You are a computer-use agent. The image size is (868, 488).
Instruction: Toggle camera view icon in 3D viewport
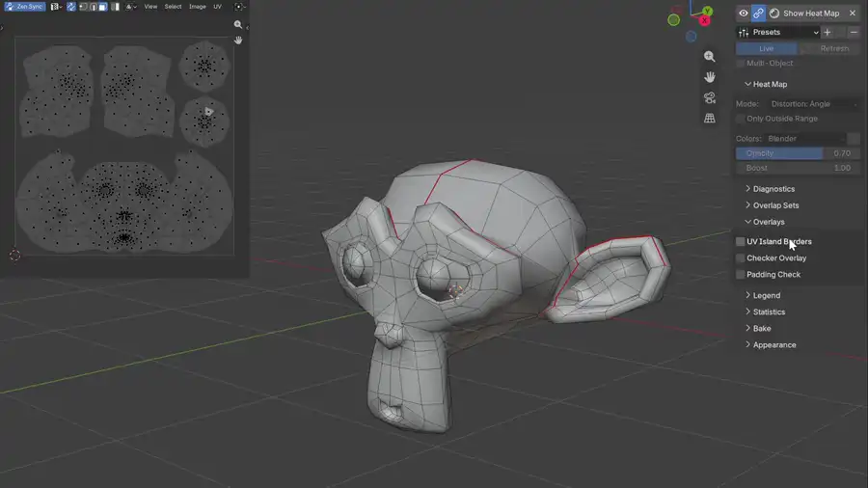(x=709, y=98)
